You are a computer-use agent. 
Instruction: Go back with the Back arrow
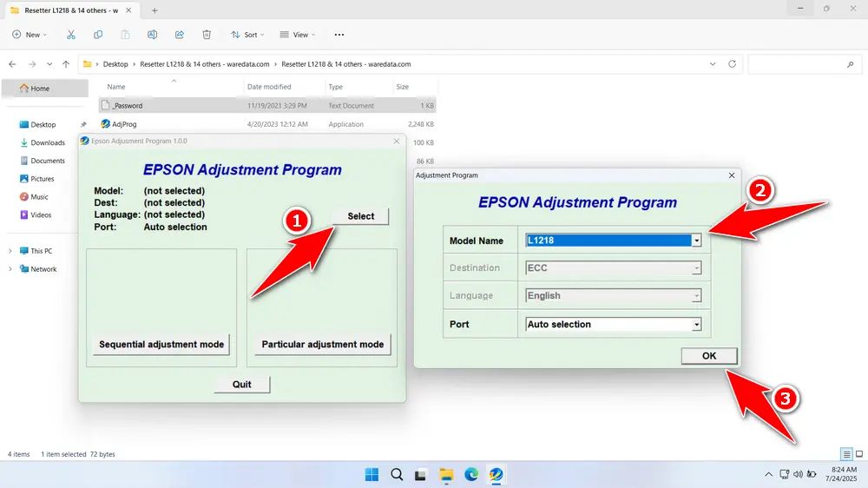coord(12,64)
